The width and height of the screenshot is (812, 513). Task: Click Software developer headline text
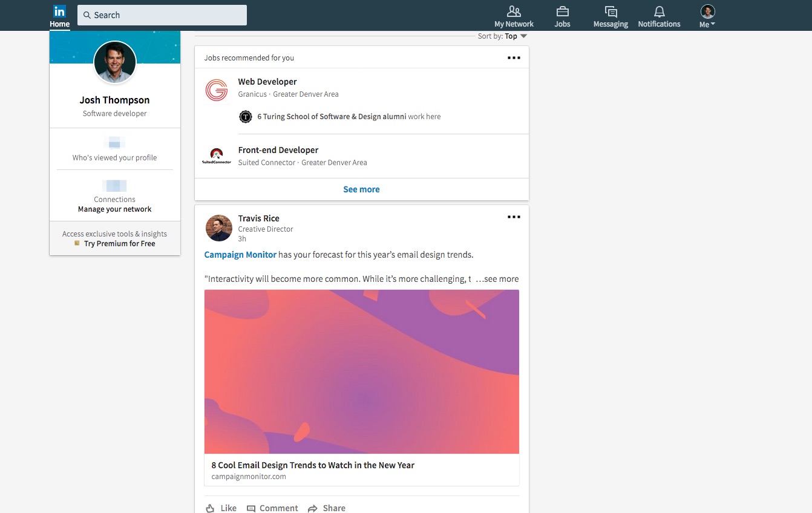pos(115,114)
